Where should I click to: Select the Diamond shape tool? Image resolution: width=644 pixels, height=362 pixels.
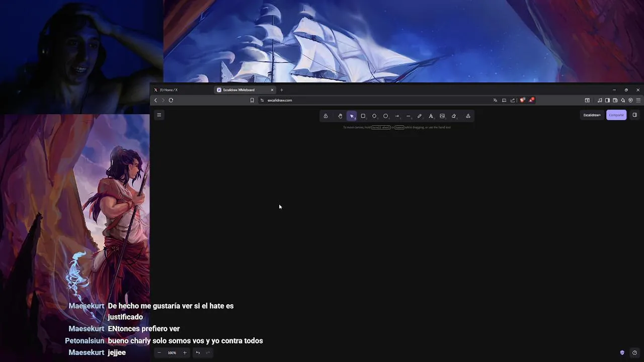pyautogui.click(x=374, y=116)
